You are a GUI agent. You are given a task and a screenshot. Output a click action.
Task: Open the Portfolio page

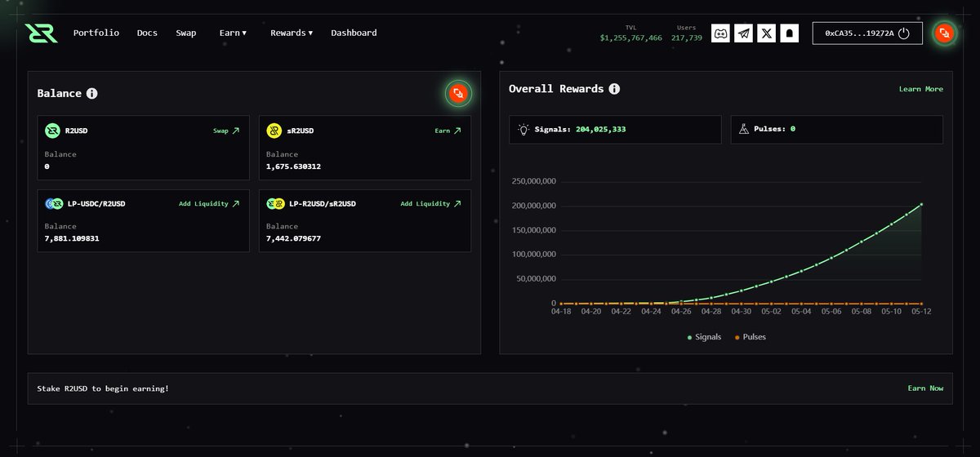click(96, 33)
